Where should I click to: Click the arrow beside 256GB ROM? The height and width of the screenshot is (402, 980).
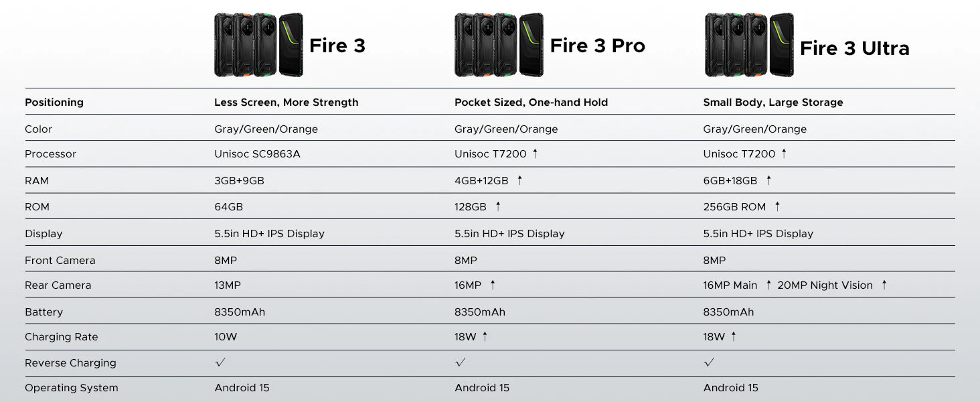point(777,206)
